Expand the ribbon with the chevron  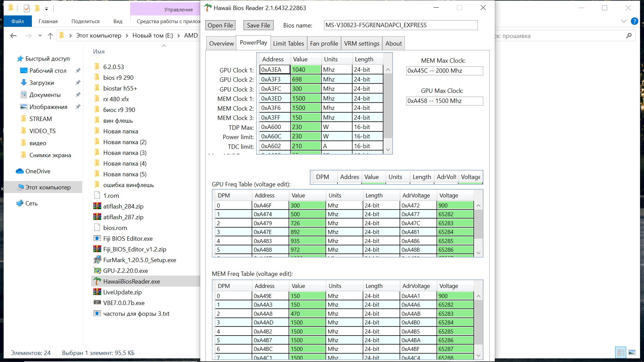click(624, 21)
